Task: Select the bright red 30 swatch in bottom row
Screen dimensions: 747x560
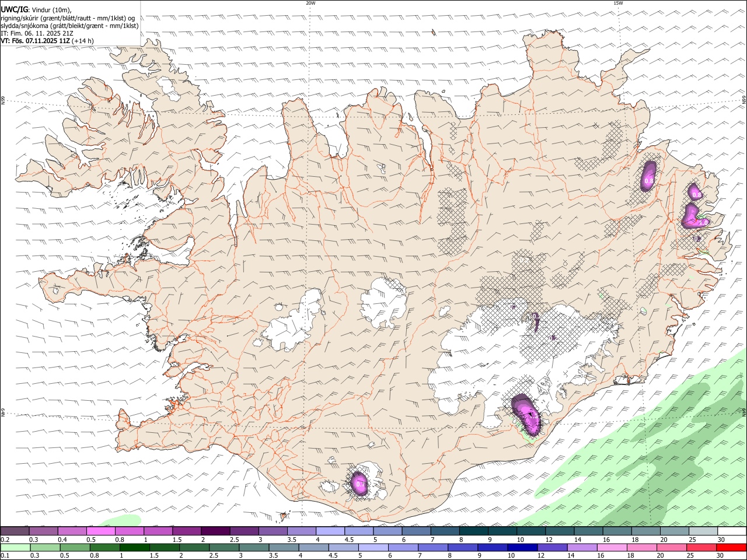Action: click(731, 547)
